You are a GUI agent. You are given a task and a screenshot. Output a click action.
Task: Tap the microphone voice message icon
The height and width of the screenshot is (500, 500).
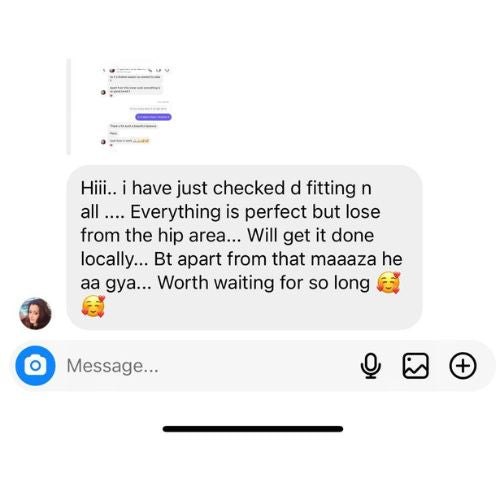coord(370,366)
